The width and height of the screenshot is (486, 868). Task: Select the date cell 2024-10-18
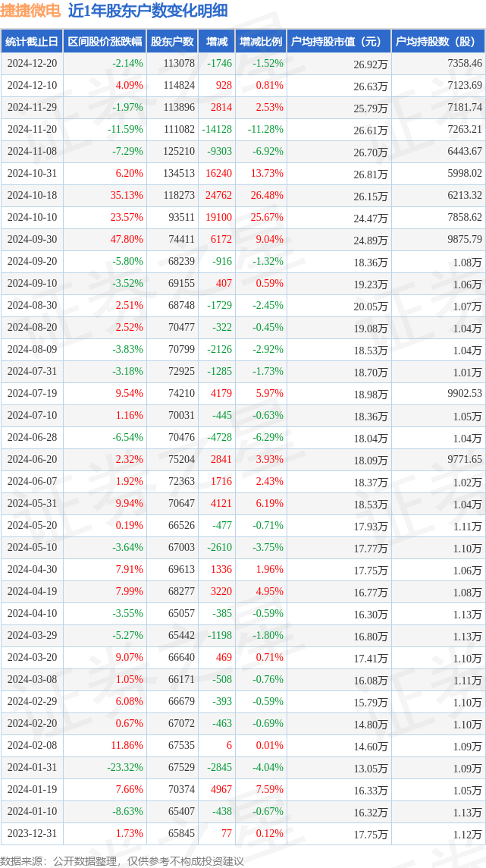[x=33, y=196]
